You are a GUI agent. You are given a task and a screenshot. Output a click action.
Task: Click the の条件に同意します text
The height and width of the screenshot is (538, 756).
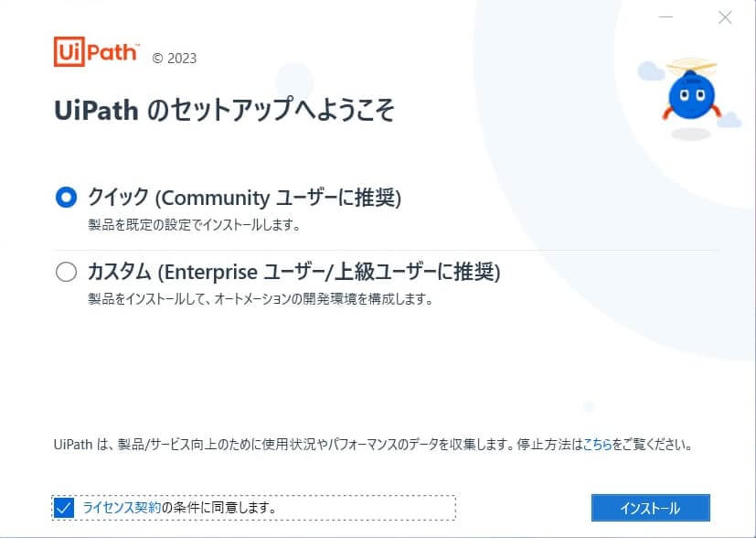tap(218, 507)
